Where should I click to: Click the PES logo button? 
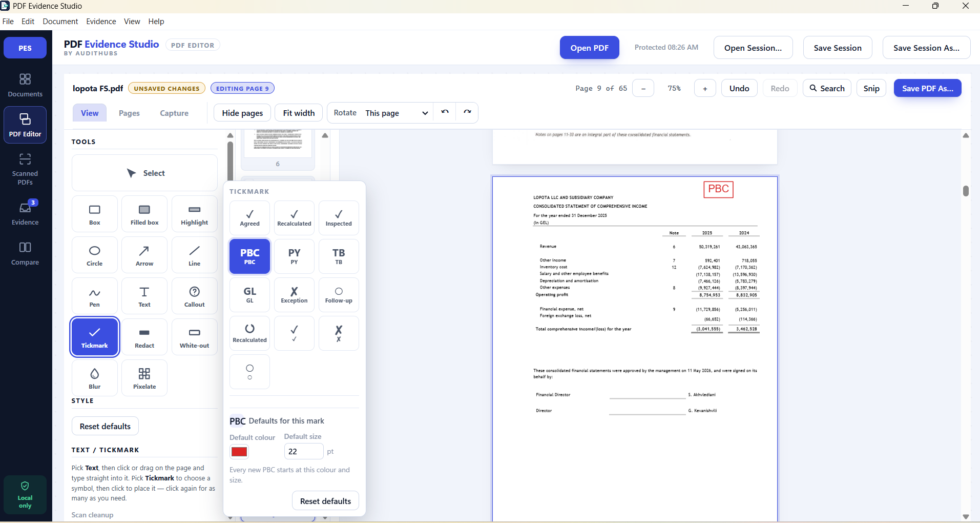click(25, 48)
